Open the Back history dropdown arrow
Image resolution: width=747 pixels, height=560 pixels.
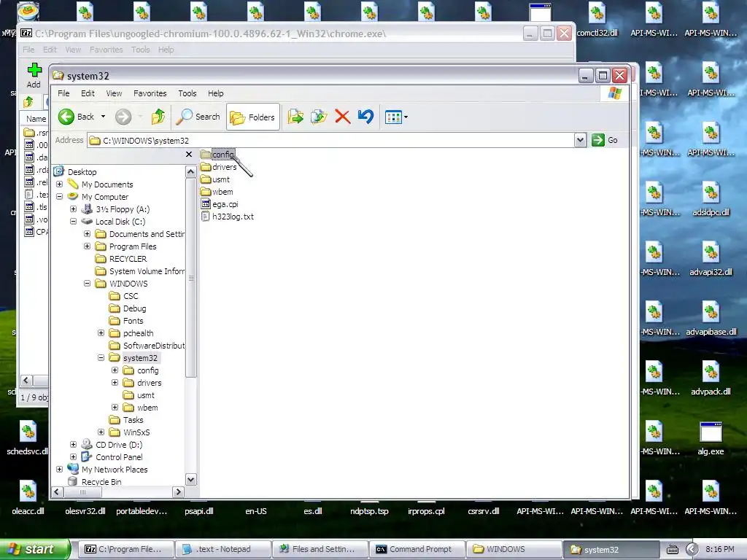(x=103, y=117)
